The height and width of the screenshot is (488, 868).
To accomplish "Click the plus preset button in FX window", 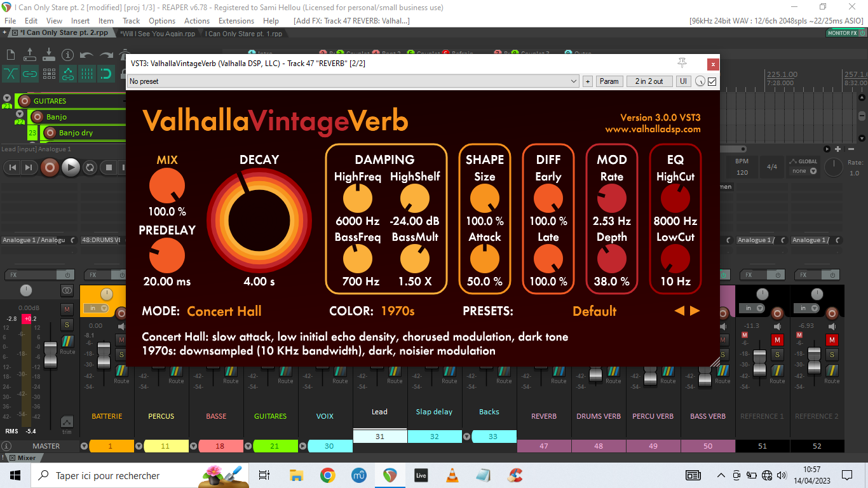I will pos(587,81).
